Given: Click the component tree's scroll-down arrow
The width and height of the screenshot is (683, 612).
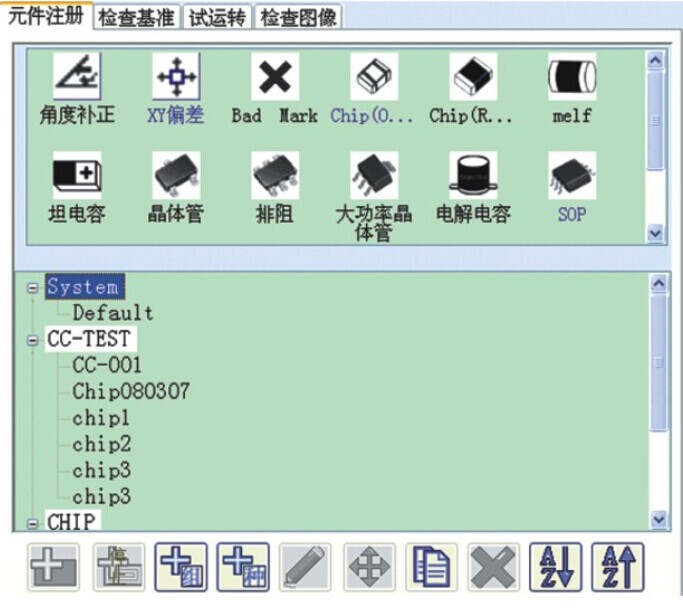Looking at the screenshot, I should tap(657, 519).
